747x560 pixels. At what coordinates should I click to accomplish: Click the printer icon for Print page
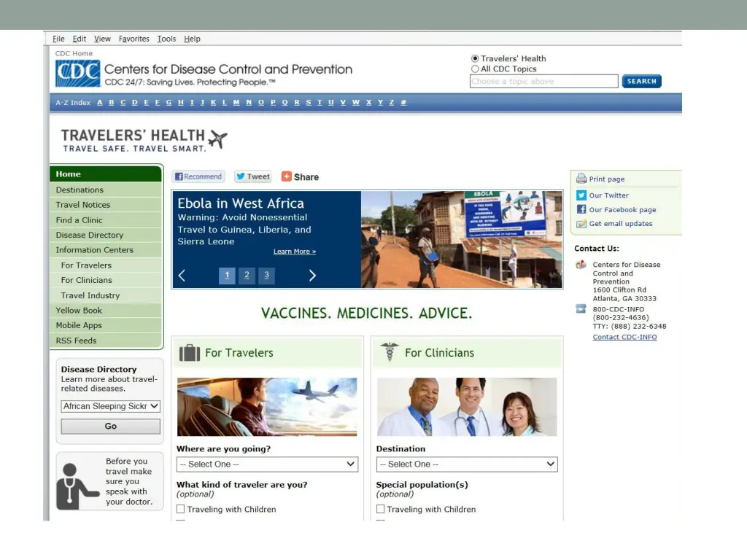(581, 179)
